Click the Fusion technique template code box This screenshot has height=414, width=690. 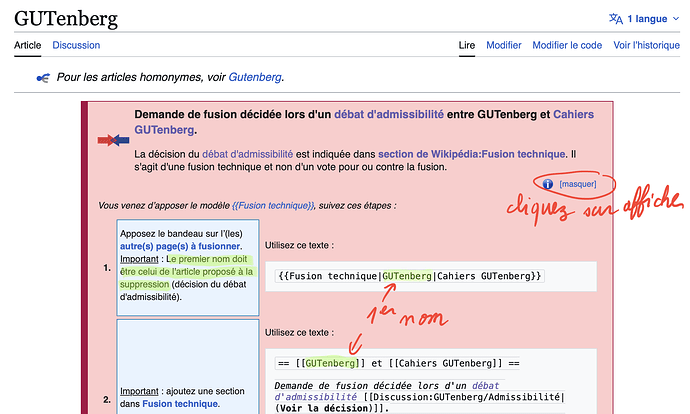click(x=410, y=276)
